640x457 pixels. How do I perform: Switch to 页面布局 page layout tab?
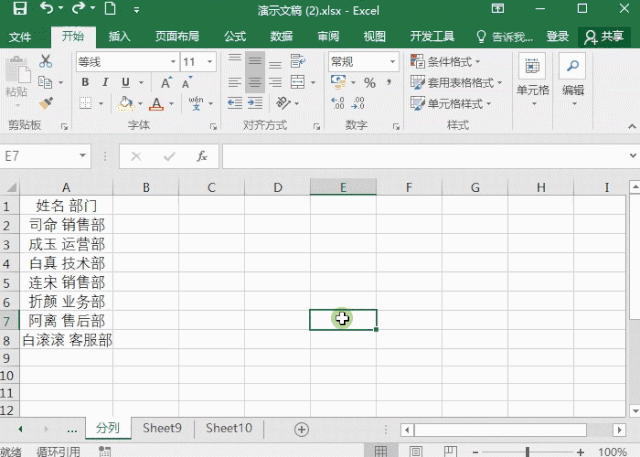click(177, 37)
